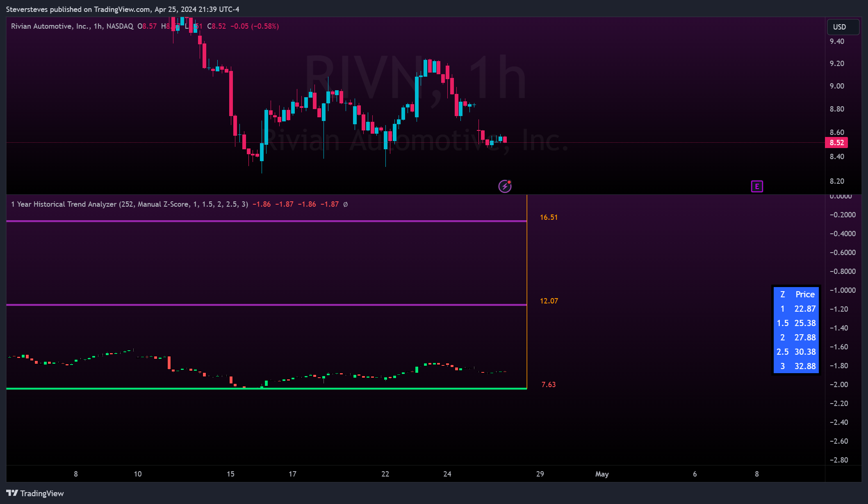The image size is (868, 504).
Task: Click the Z-score 1.5 price 25.38 row
Action: [x=796, y=323]
